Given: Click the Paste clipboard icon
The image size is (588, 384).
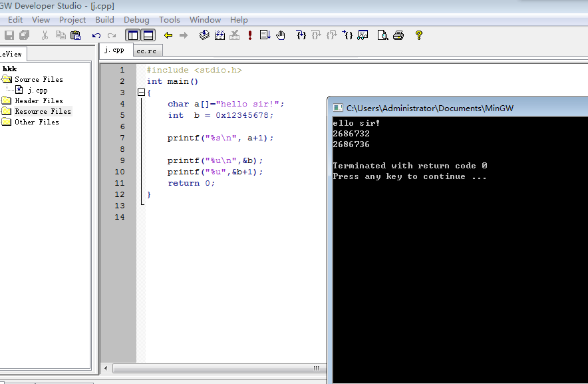Looking at the screenshot, I should point(75,35).
